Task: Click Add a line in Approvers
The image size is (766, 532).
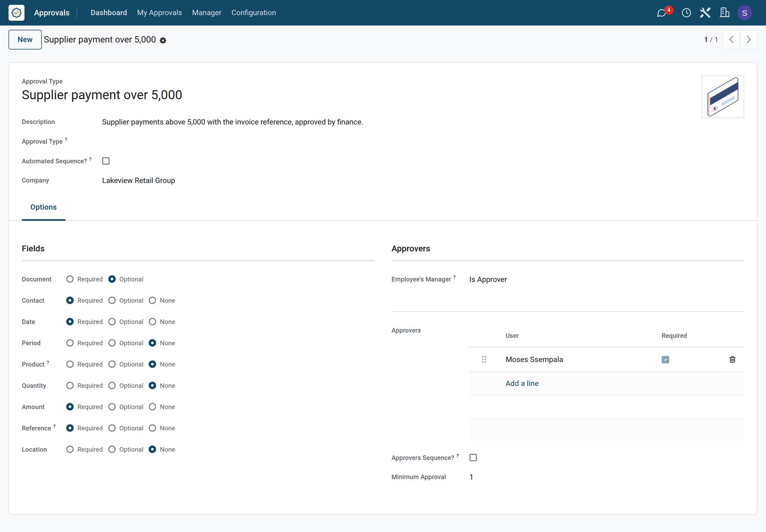Action: pyautogui.click(x=522, y=384)
